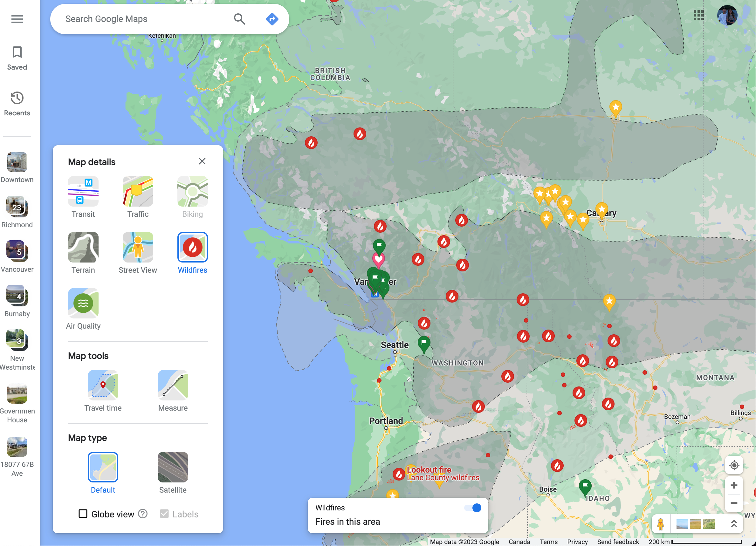The height and width of the screenshot is (546, 756).
Task: Enable the Transit map layer
Action: click(83, 197)
